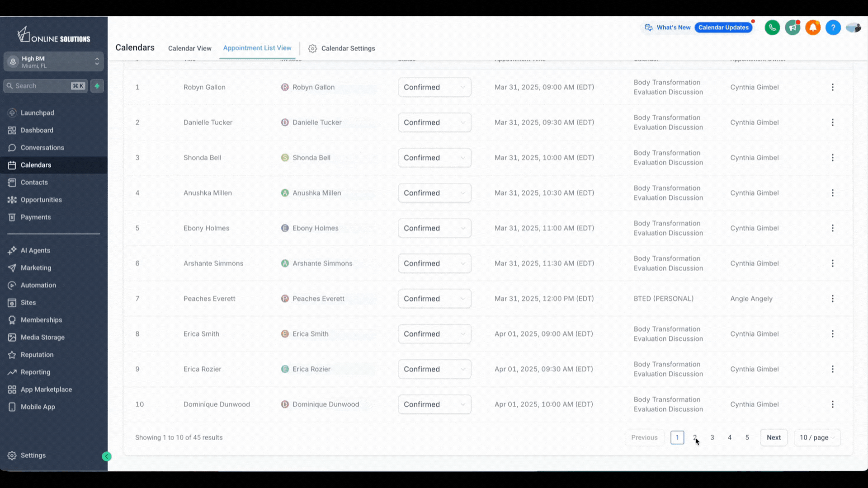Click Erica Rozier invitee avatar icon
Viewport: 868px width, 488px height.
pos(285,369)
